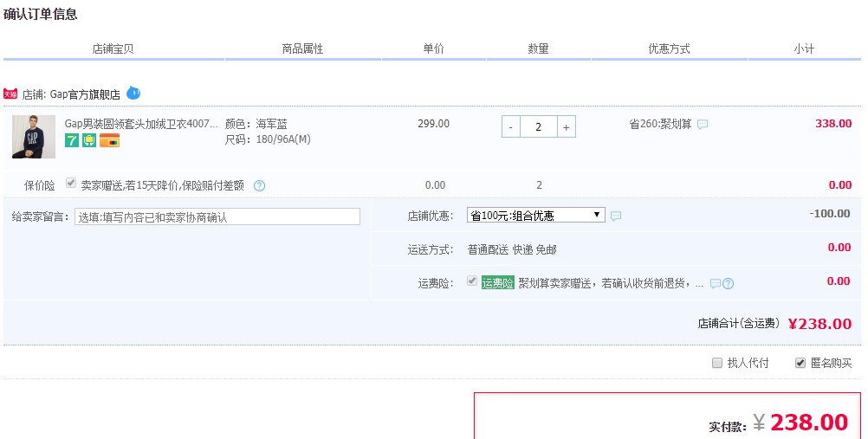Viewport: 868px width, 439px height.
Task: Click the help question mark icon beside 保价险 description
Action: pyautogui.click(x=259, y=185)
